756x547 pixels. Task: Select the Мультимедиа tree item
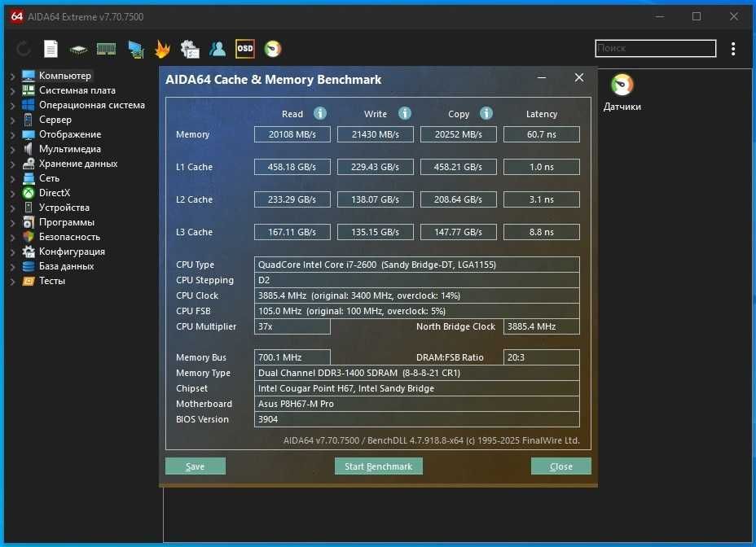[70, 149]
